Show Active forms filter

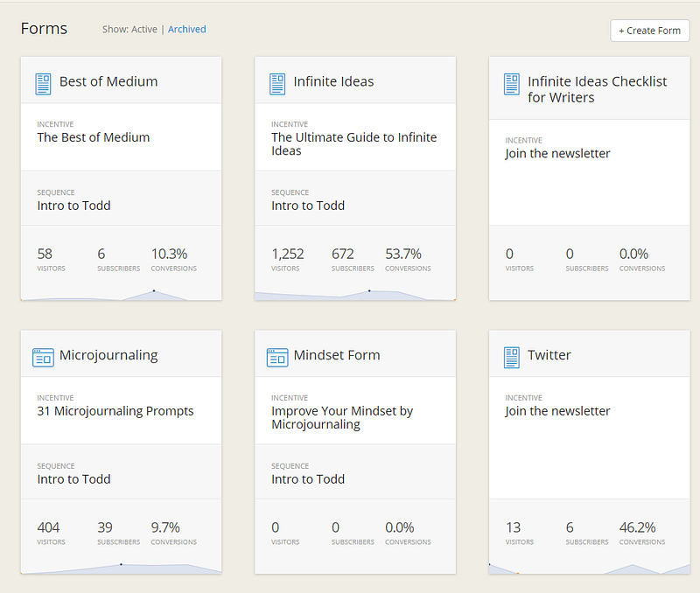pos(143,30)
